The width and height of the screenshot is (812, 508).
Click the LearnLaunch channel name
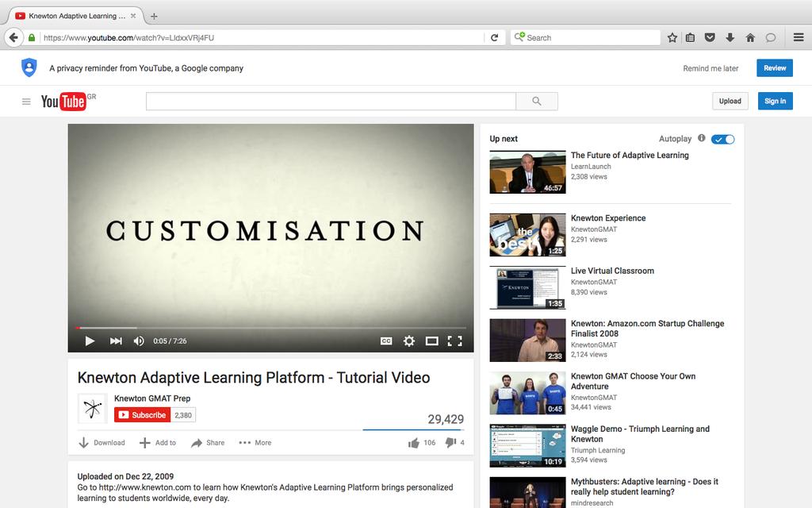[x=591, y=167]
